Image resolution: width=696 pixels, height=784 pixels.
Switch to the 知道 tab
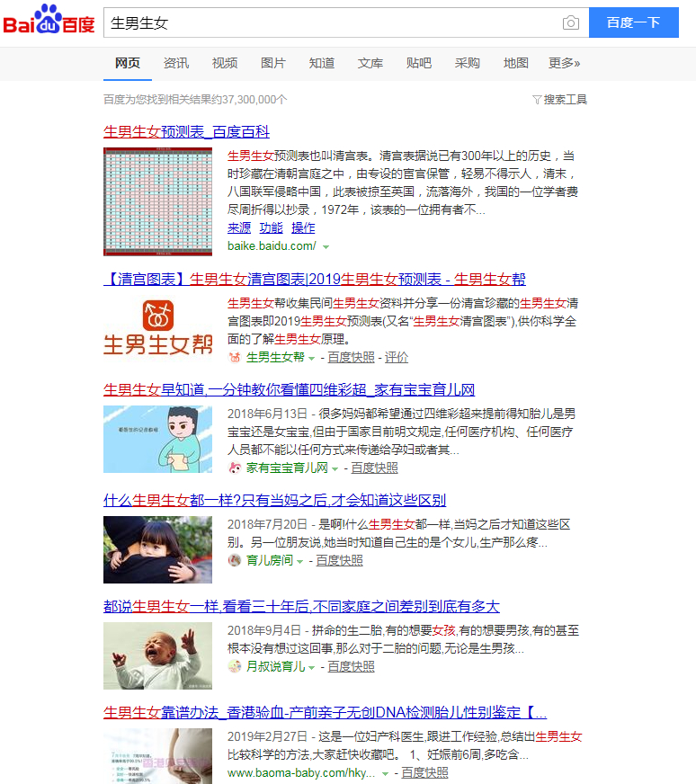coord(322,64)
